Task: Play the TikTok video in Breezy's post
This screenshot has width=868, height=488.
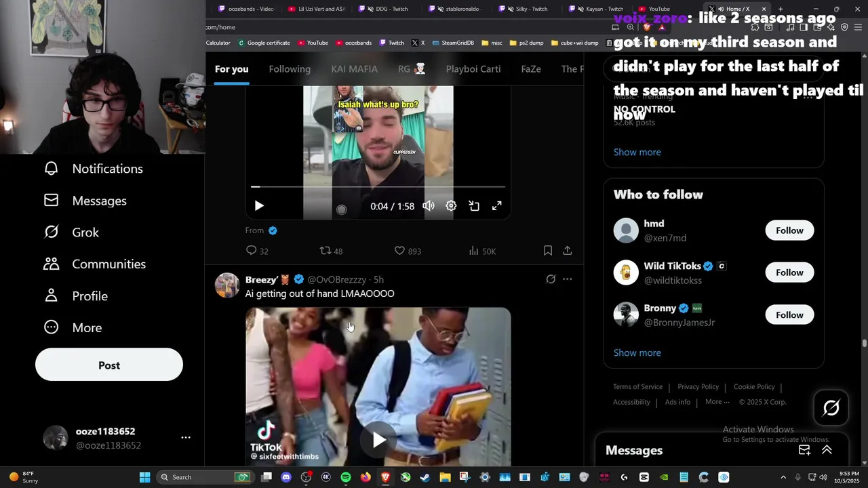Action: pos(378,440)
